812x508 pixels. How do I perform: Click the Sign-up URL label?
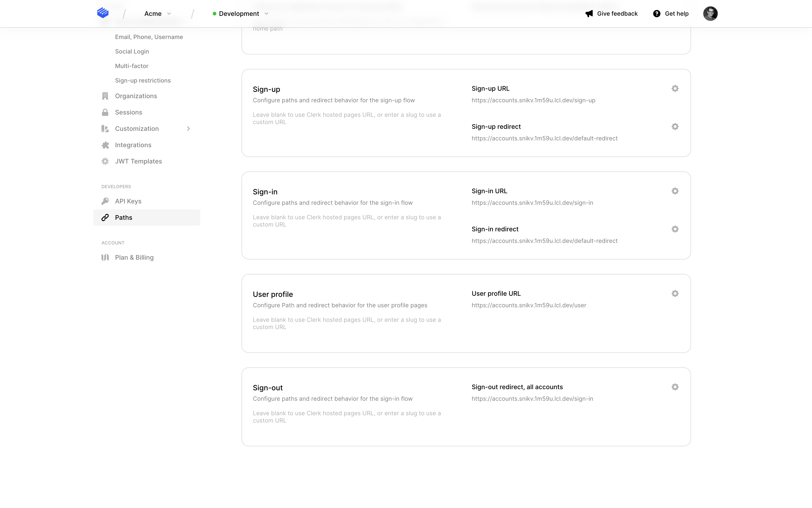click(490, 88)
